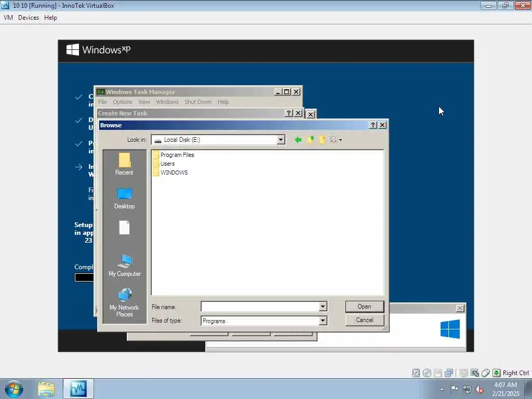Click the CD/DVD drive status icon

point(427,373)
